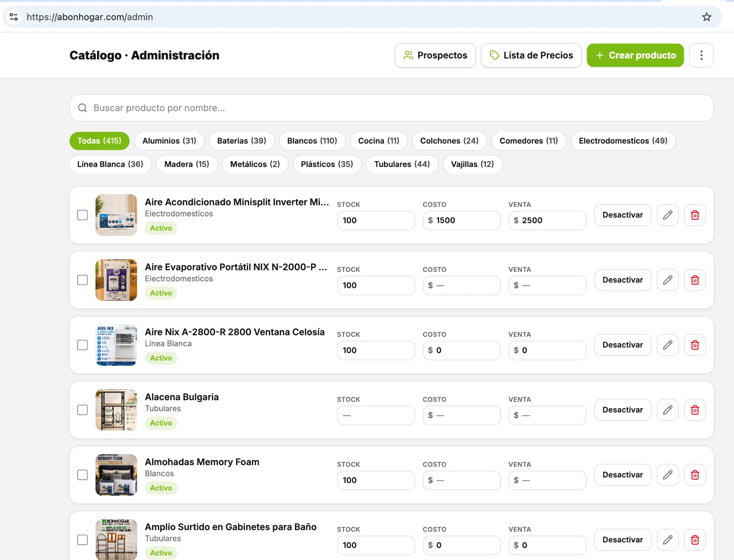Filter products by Colchones (24)
This screenshot has height=560, width=734.
pyautogui.click(x=449, y=141)
